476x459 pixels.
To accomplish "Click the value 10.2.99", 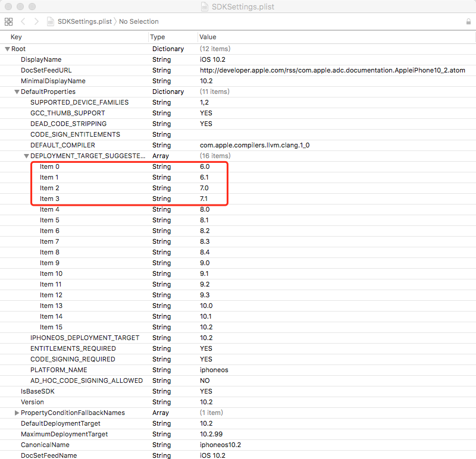I will [211, 434].
